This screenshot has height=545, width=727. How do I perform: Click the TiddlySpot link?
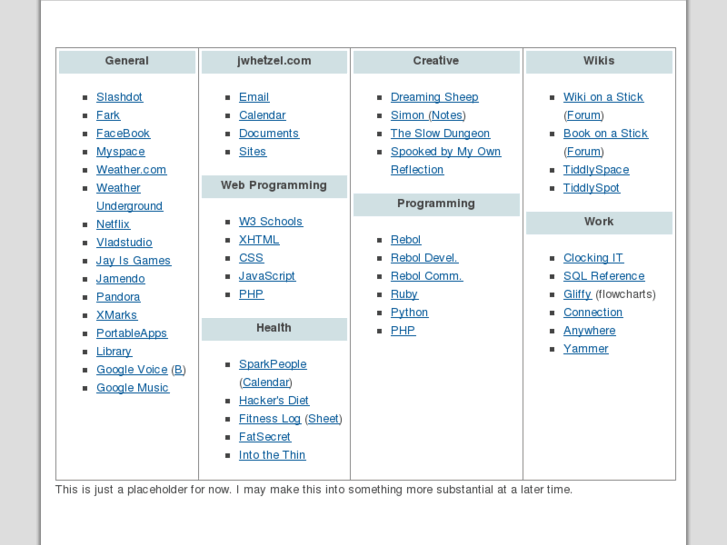point(592,188)
